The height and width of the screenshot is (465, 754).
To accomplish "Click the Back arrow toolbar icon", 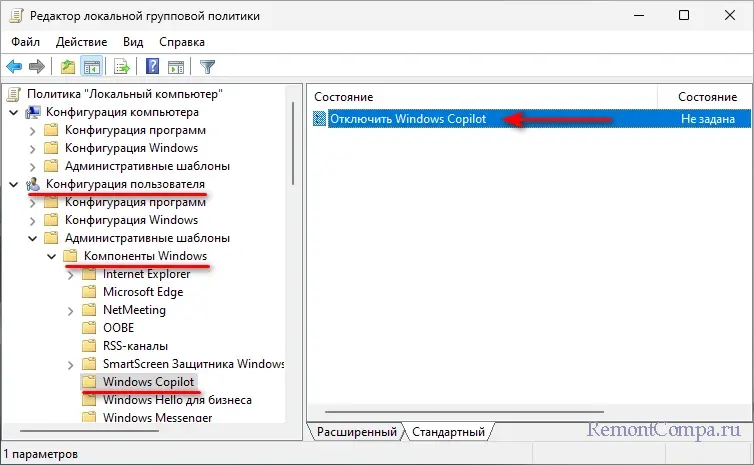I will pos(15,67).
